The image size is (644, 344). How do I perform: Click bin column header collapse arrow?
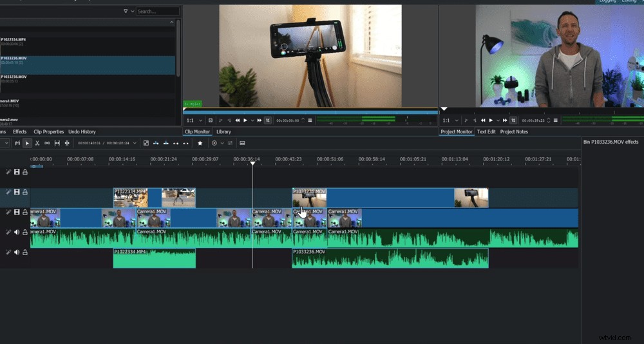[172, 23]
